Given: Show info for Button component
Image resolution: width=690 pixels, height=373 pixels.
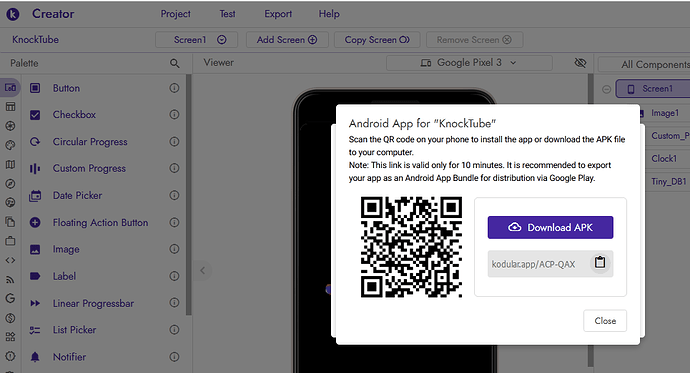Looking at the screenshot, I should tap(174, 88).
